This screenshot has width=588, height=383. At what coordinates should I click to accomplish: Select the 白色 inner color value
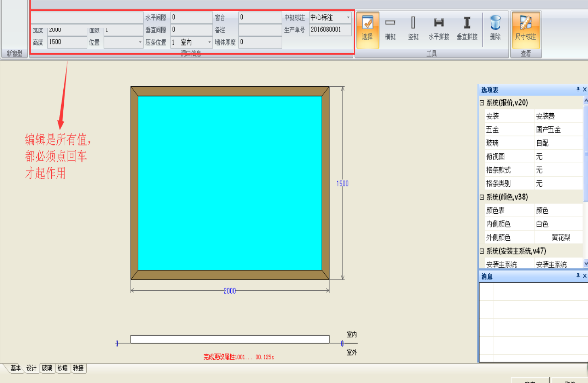(x=559, y=224)
